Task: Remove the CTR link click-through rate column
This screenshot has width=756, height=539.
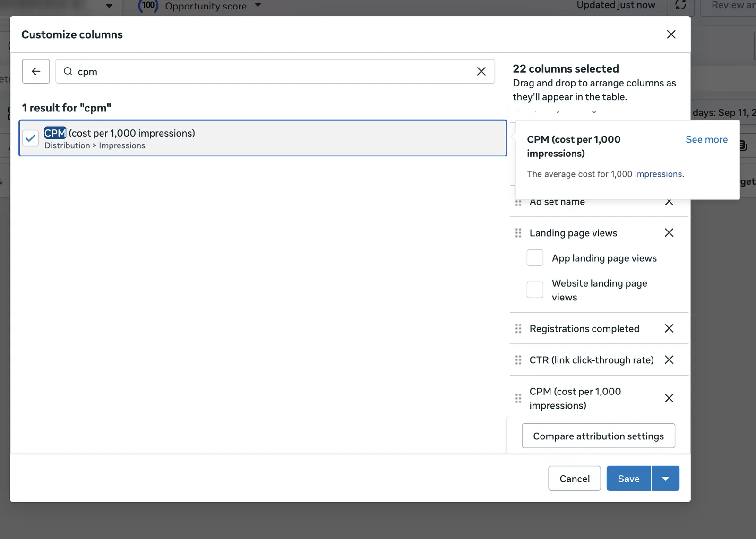Action: (669, 360)
